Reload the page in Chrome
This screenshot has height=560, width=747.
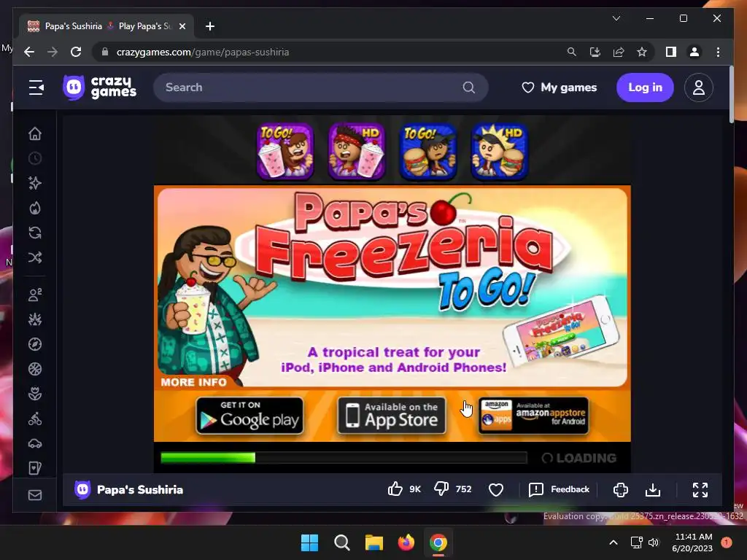click(x=76, y=52)
